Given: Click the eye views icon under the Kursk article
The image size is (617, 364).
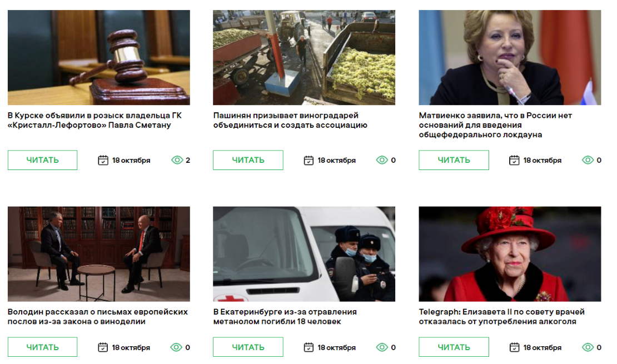Looking at the screenshot, I should pyautogui.click(x=177, y=160).
